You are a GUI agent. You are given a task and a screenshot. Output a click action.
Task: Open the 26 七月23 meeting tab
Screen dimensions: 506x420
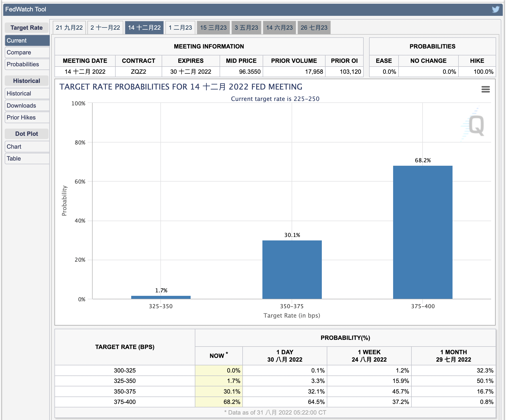coord(314,27)
